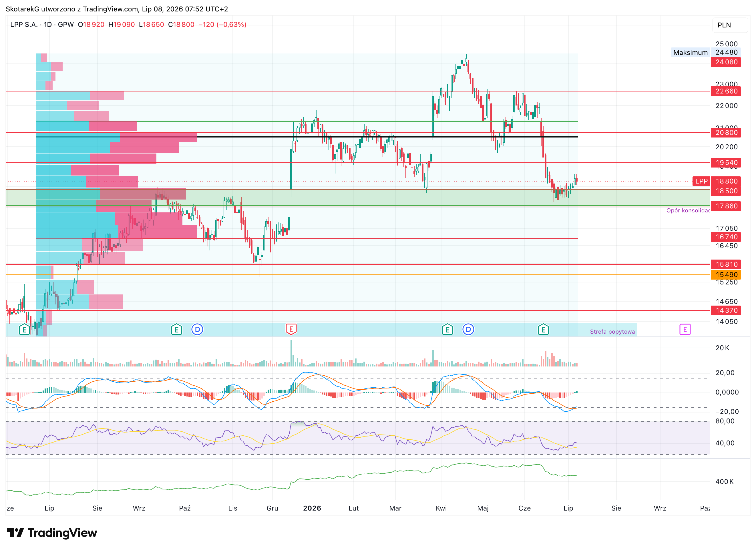Click green earnings E marker in early April 2026
The image size is (756, 550).
click(447, 329)
